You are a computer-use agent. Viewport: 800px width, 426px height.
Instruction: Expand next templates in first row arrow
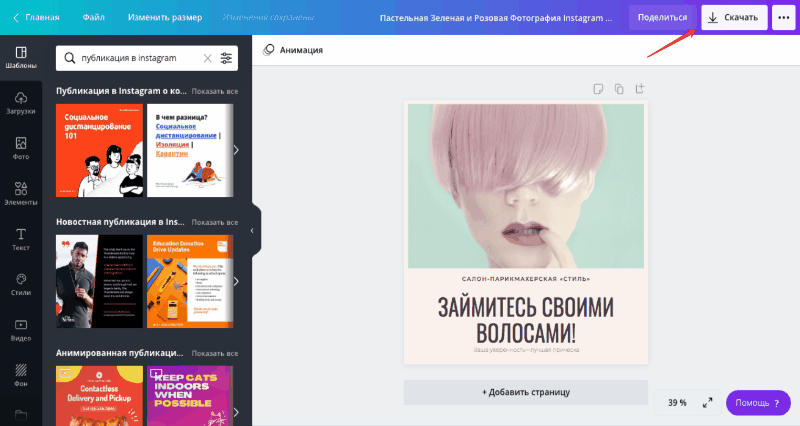236,150
